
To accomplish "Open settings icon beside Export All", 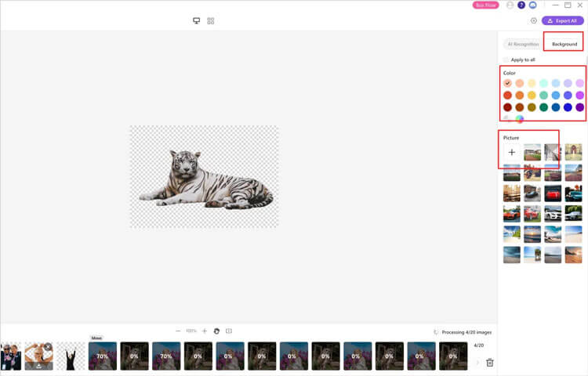I will coord(534,20).
